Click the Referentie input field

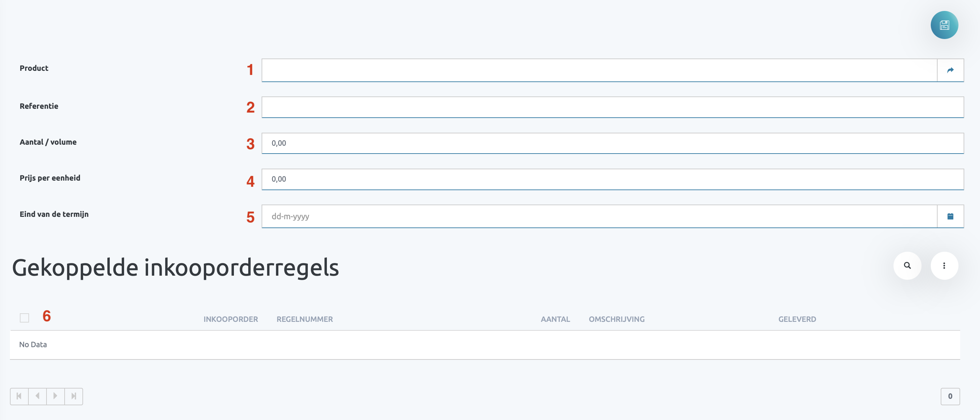pos(612,107)
